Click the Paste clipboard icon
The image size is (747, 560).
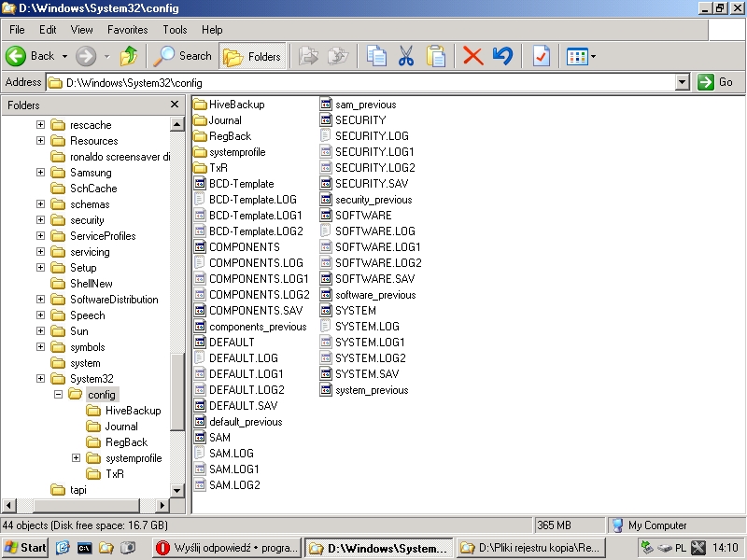point(435,56)
